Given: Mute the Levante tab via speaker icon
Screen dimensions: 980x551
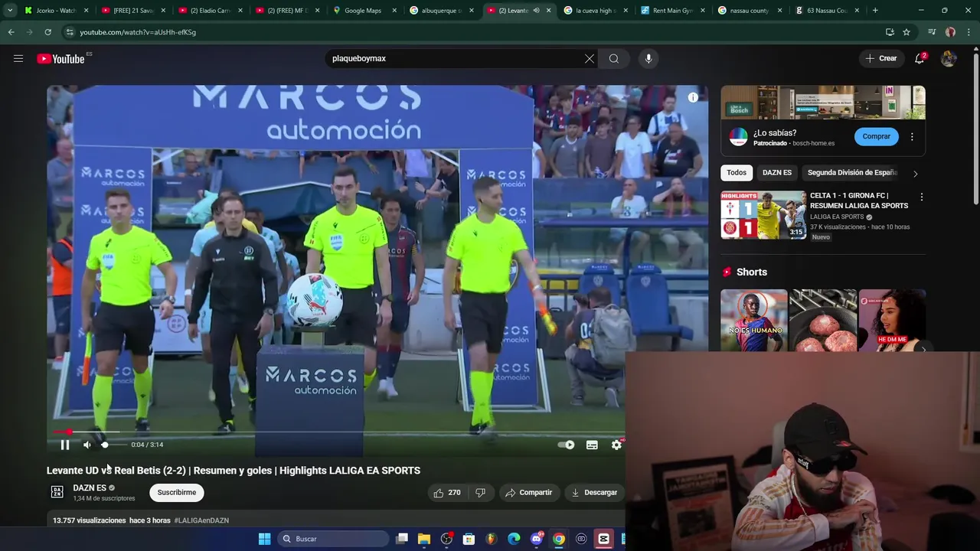Looking at the screenshot, I should 536,11.
